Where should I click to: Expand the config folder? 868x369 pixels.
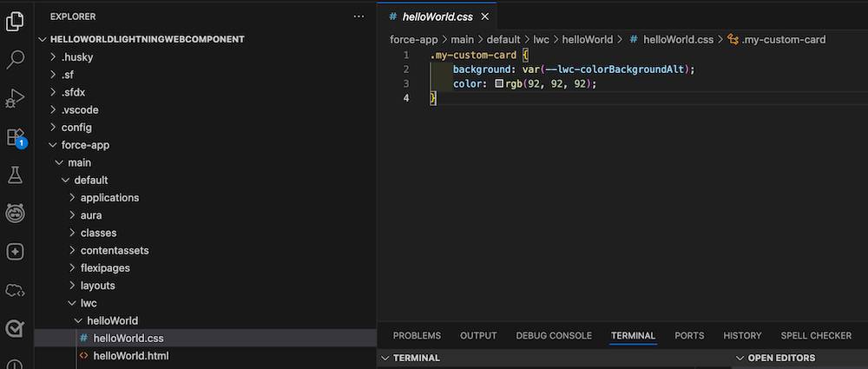point(53,128)
